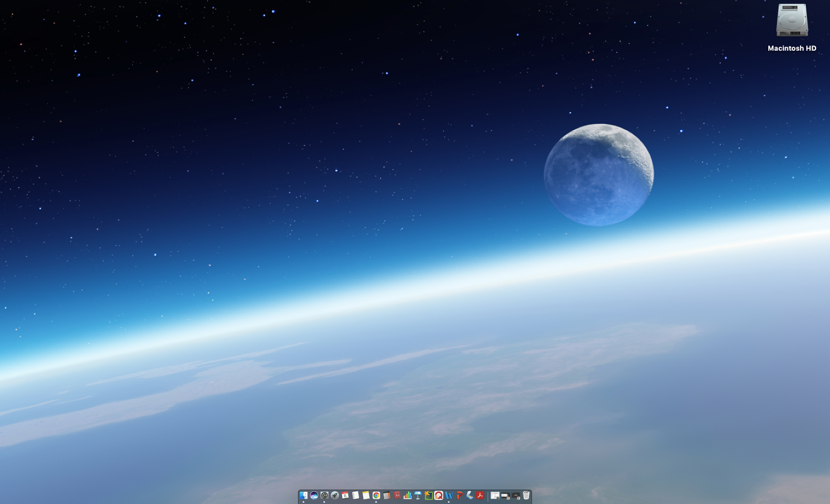Select the Macintosh HD label text
The image size is (830, 504).
792,48
